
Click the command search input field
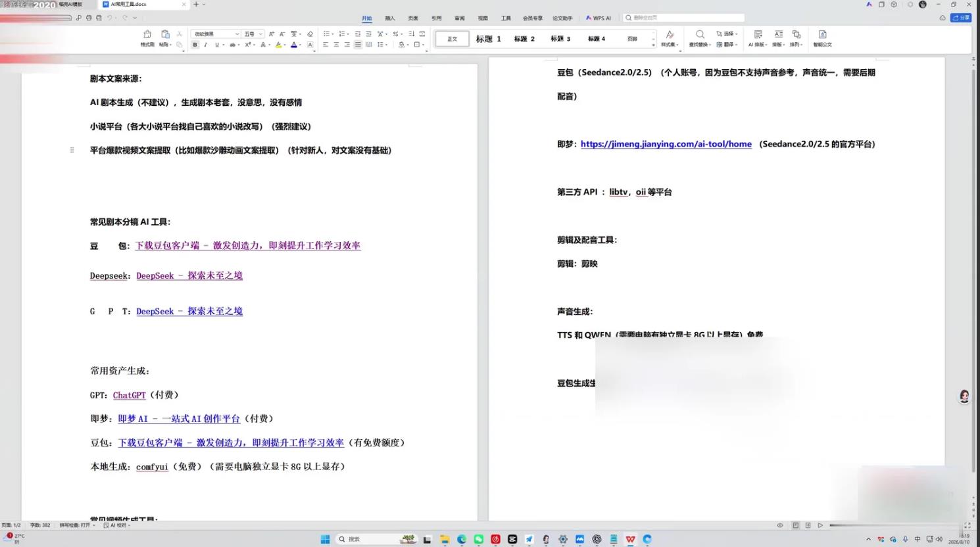(684, 18)
